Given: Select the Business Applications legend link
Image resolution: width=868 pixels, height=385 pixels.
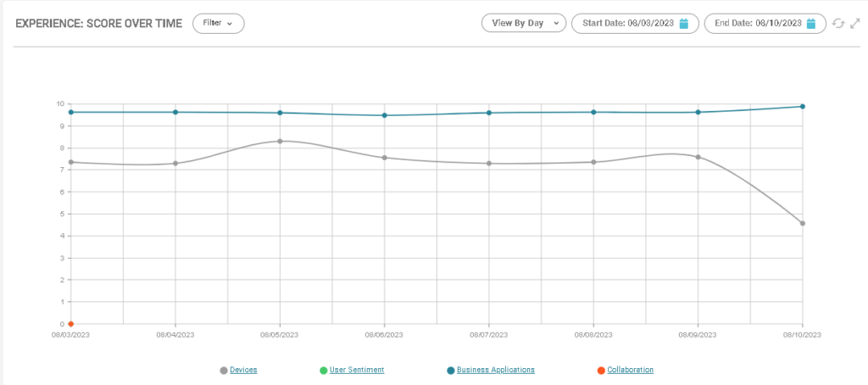Looking at the screenshot, I should [496, 370].
